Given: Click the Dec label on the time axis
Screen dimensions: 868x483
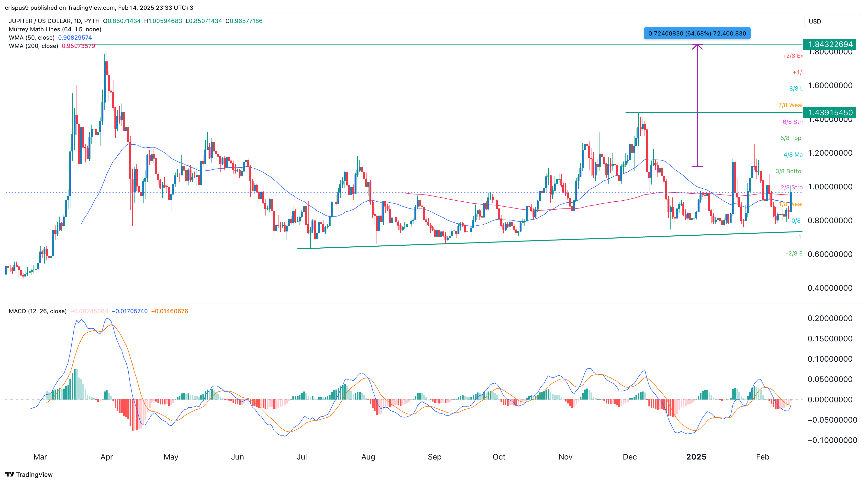Looking at the screenshot, I should click(x=629, y=457).
